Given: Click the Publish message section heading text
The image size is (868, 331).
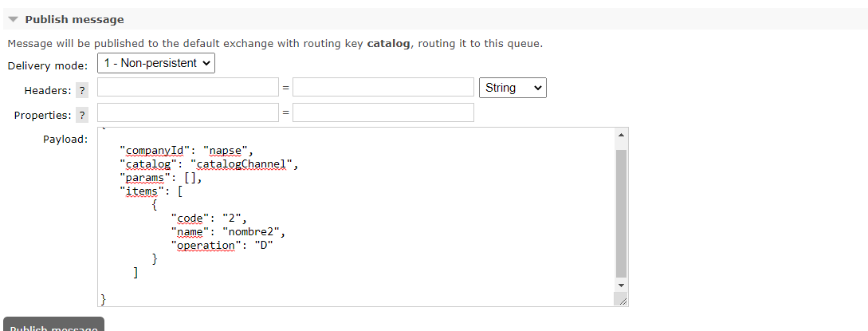Looking at the screenshot, I should click(x=74, y=19).
